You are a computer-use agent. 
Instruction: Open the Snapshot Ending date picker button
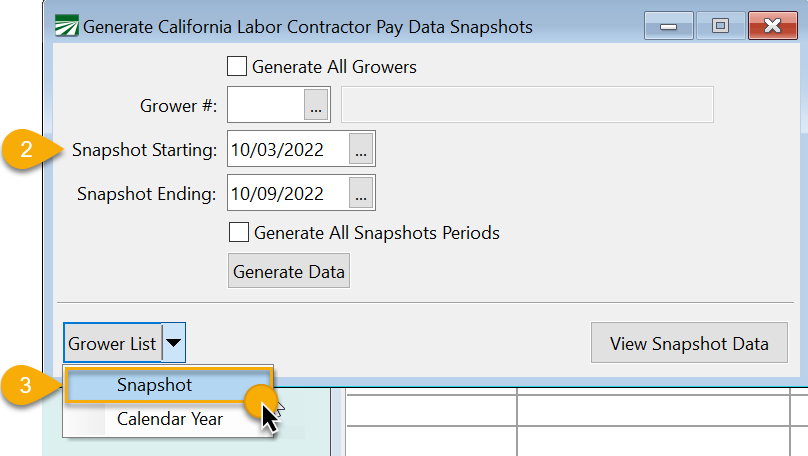361,193
